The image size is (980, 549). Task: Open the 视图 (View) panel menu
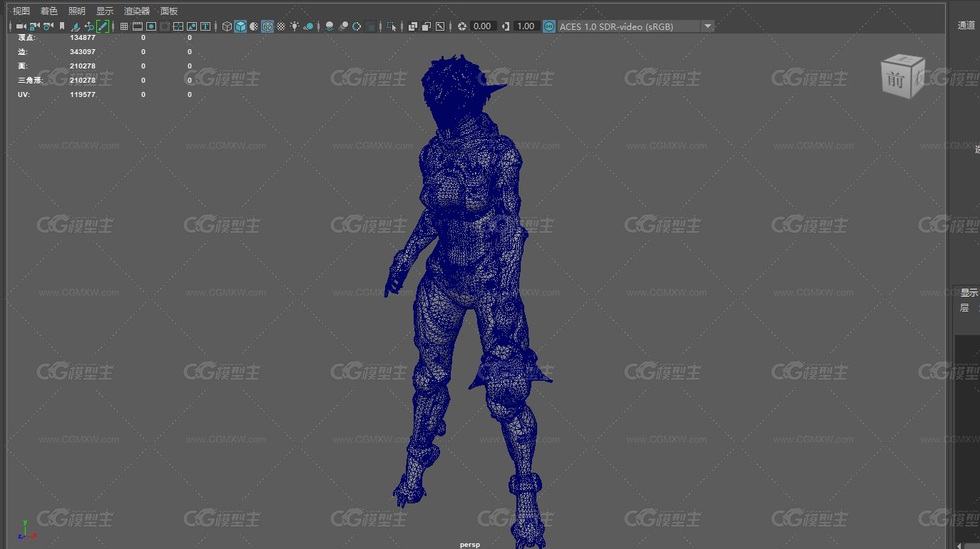[x=21, y=11]
